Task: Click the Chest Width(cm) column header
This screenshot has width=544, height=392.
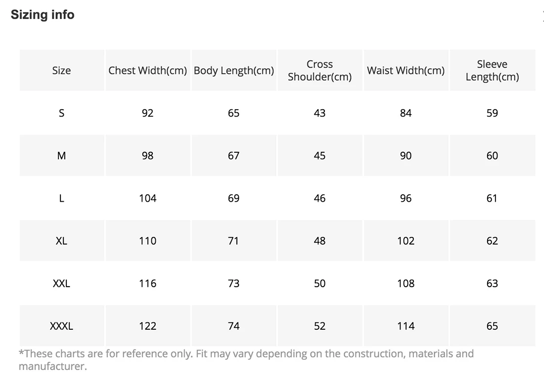Action: pos(147,70)
